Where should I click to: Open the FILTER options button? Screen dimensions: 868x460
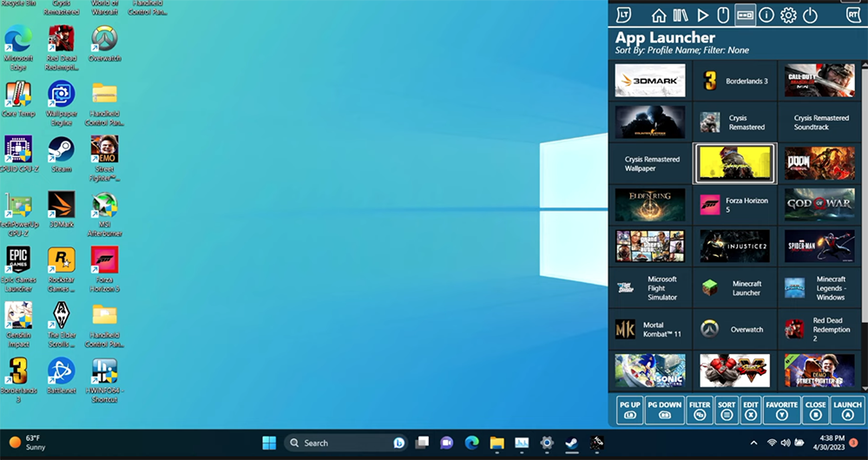pyautogui.click(x=700, y=410)
